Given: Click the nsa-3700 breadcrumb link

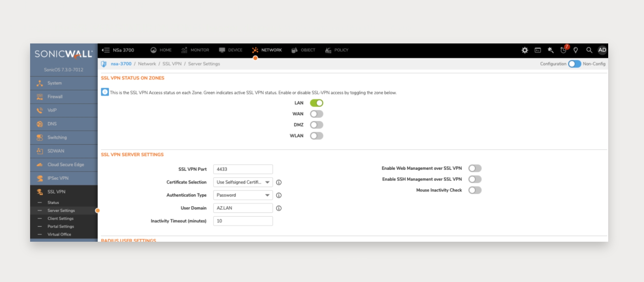Looking at the screenshot, I should pos(121,64).
